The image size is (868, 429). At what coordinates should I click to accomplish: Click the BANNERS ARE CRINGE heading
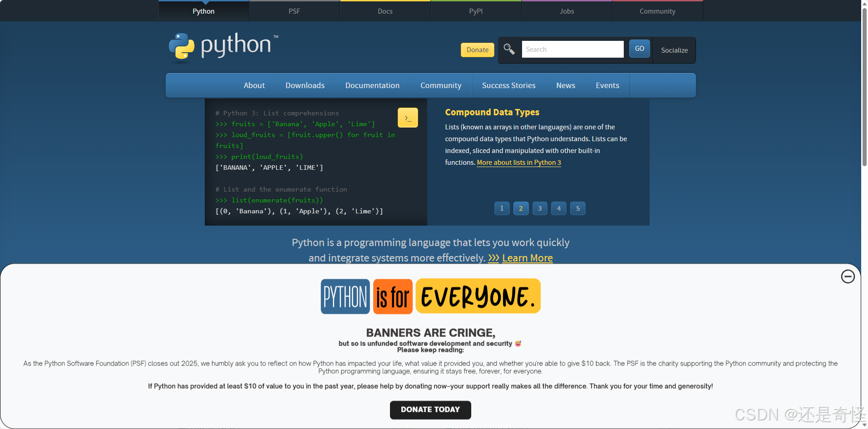click(430, 333)
